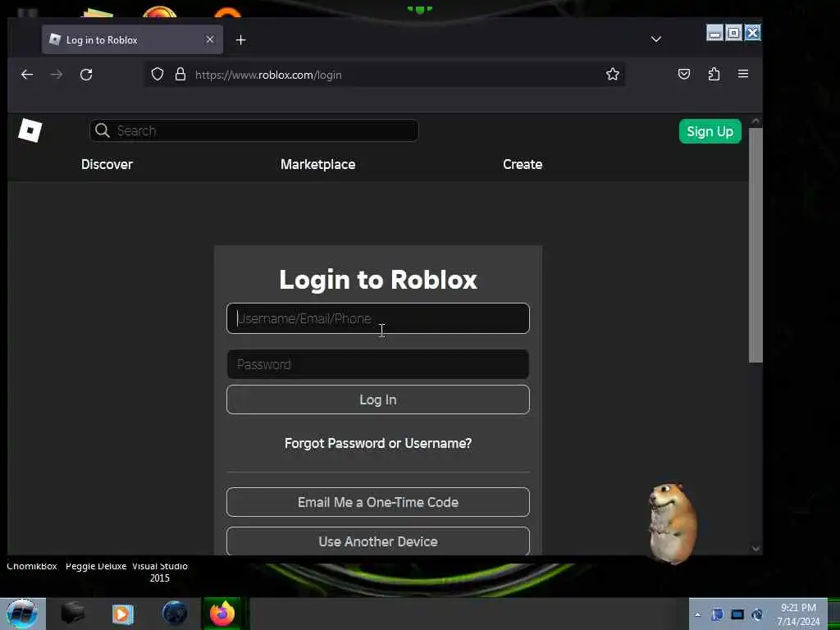The height and width of the screenshot is (630, 840).
Task: Open a new tab with the plus icon
Action: [240, 40]
